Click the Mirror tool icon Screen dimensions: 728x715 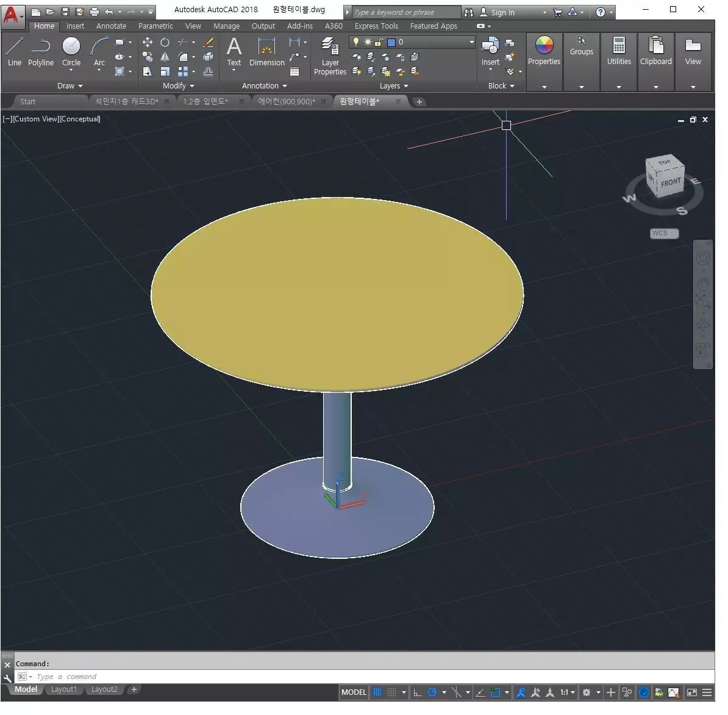pyautogui.click(x=165, y=57)
